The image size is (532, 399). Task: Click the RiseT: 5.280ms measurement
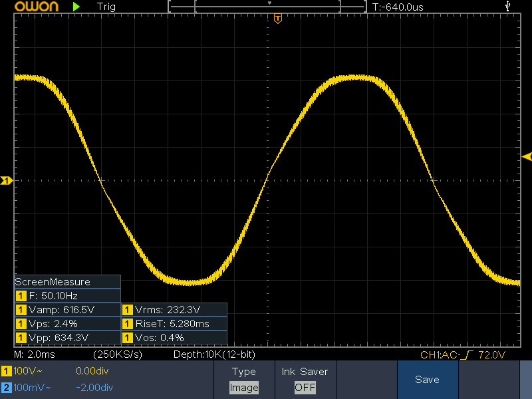tap(174, 323)
